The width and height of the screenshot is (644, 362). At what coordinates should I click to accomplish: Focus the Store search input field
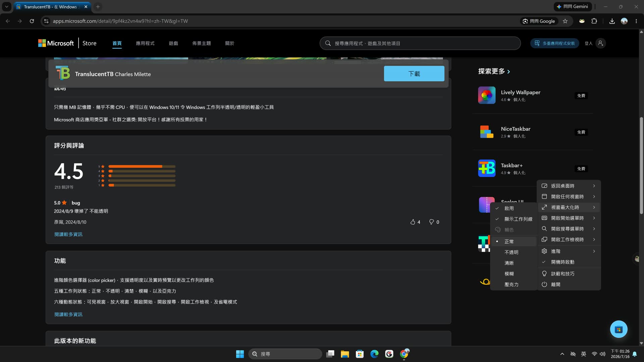(420, 43)
